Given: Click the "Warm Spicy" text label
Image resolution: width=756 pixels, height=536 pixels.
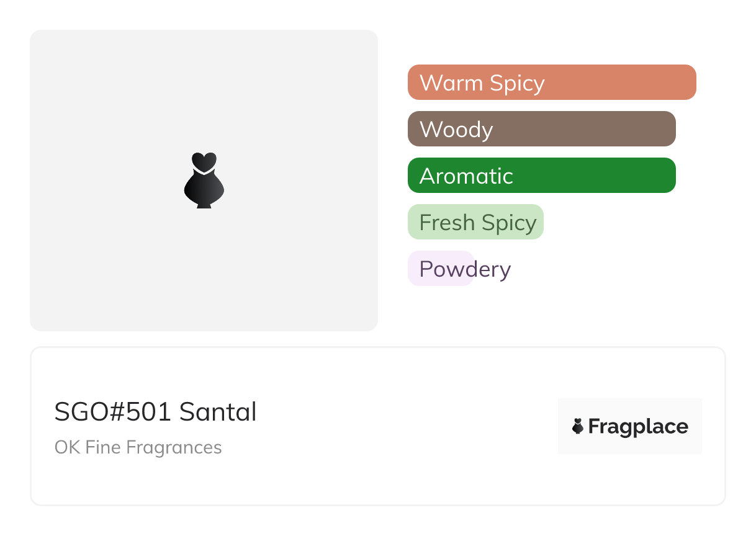Looking at the screenshot, I should [482, 83].
